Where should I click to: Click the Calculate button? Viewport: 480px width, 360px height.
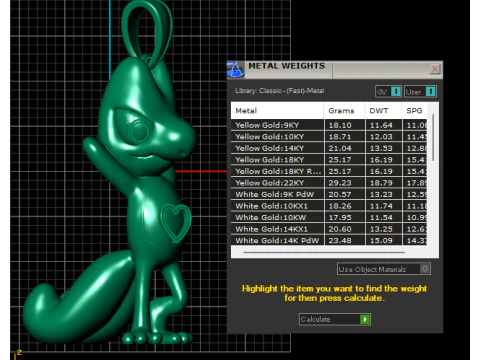coord(335,319)
